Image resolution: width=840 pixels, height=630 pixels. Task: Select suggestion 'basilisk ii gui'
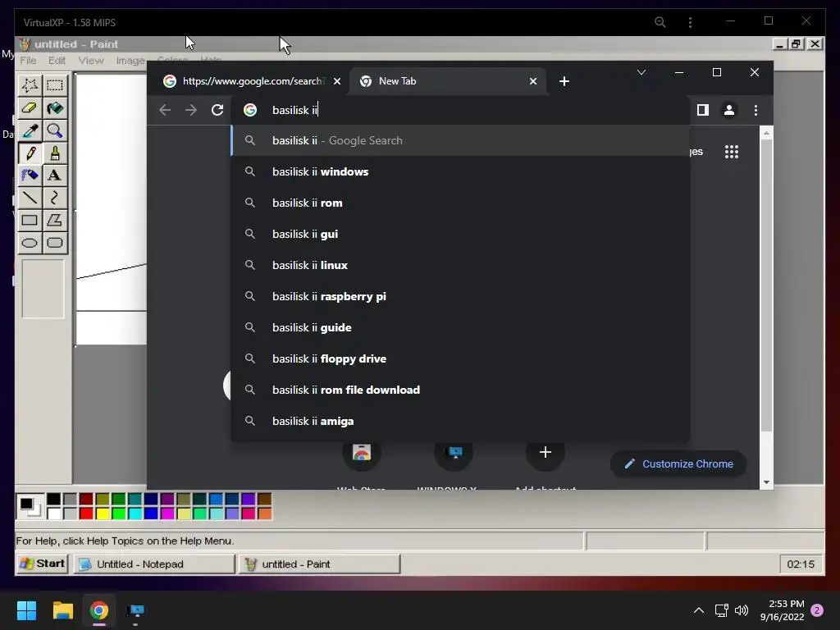click(x=460, y=234)
